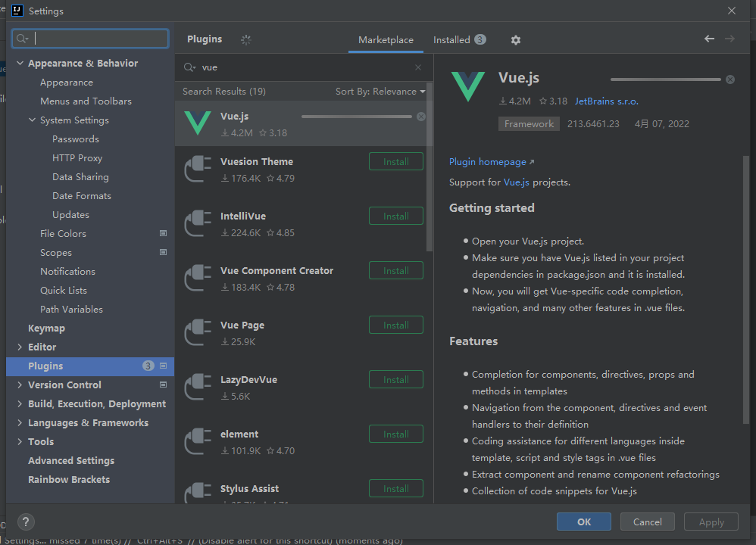Select Keymap in settings tree
The width and height of the screenshot is (756, 545).
pyautogui.click(x=46, y=329)
